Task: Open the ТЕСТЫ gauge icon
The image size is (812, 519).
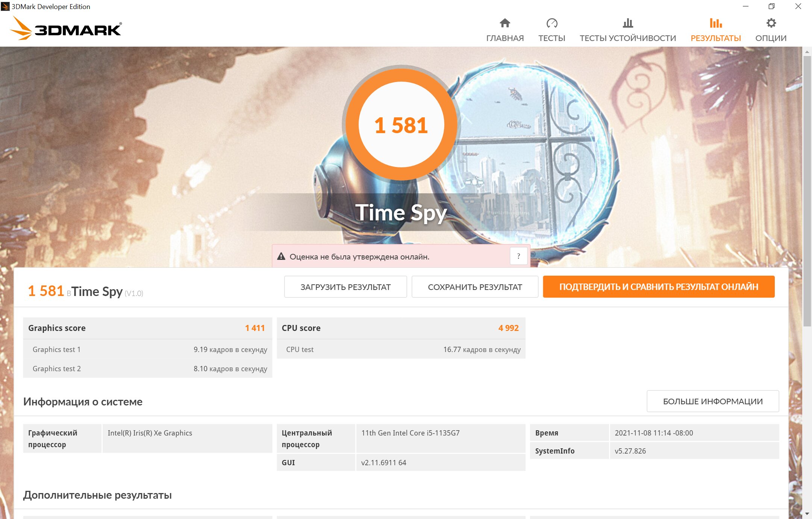Action: (x=551, y=23)
